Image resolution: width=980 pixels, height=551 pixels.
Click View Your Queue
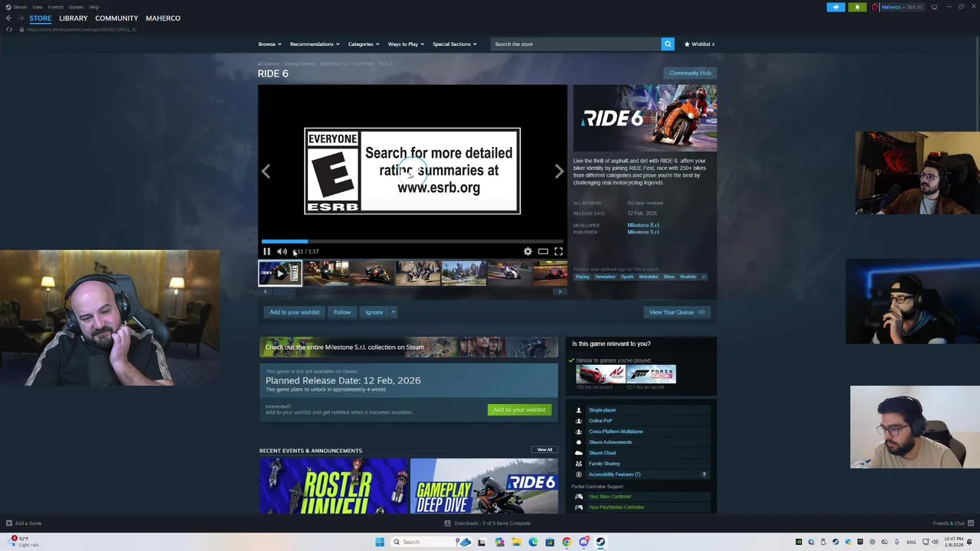[x=677, y=312]
